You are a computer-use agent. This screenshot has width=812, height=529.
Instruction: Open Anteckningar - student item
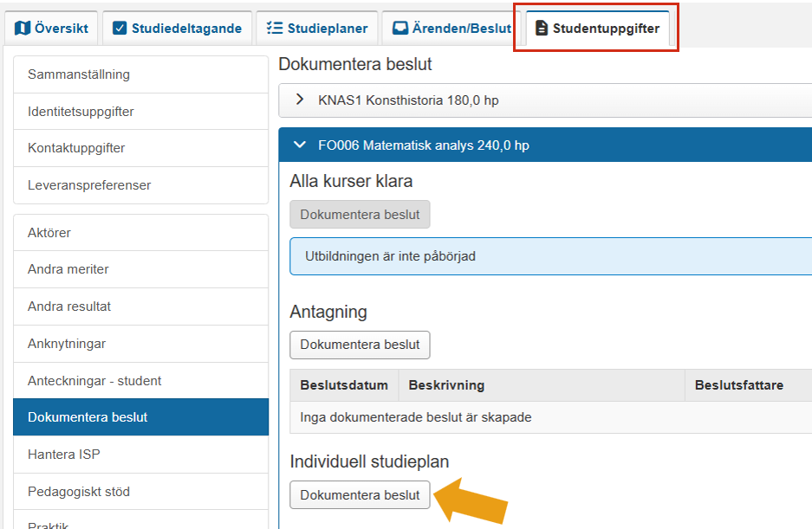[141, 381]
